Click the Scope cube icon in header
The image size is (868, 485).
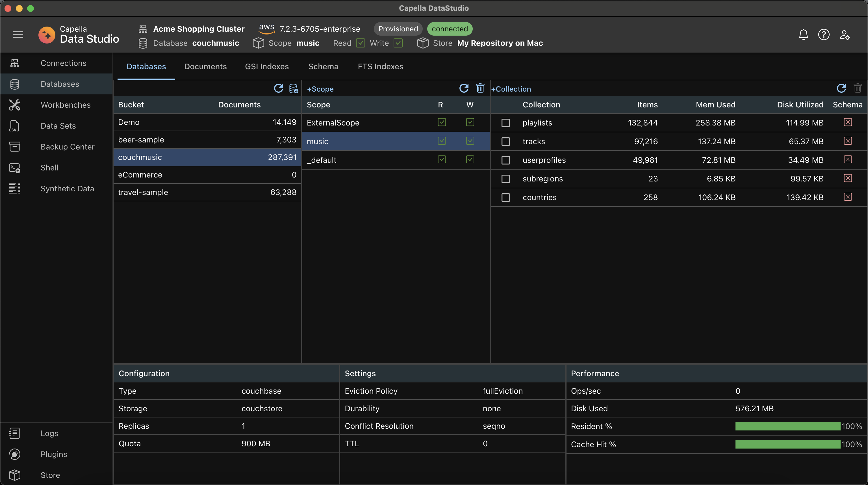pyautogui.click(x=258, y=43)
